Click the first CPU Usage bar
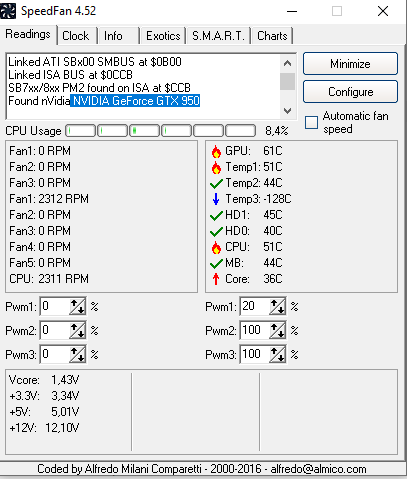Viewport: 411px width, 481px height. point(81,131)
